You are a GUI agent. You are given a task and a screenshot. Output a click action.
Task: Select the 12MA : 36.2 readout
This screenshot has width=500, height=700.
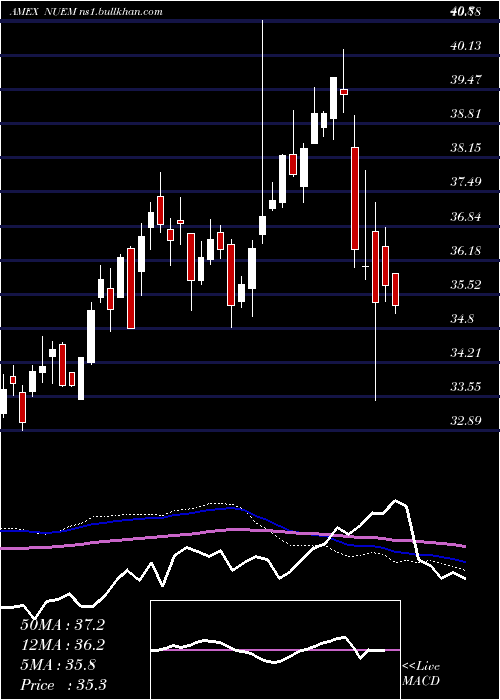tap(62, 645)
